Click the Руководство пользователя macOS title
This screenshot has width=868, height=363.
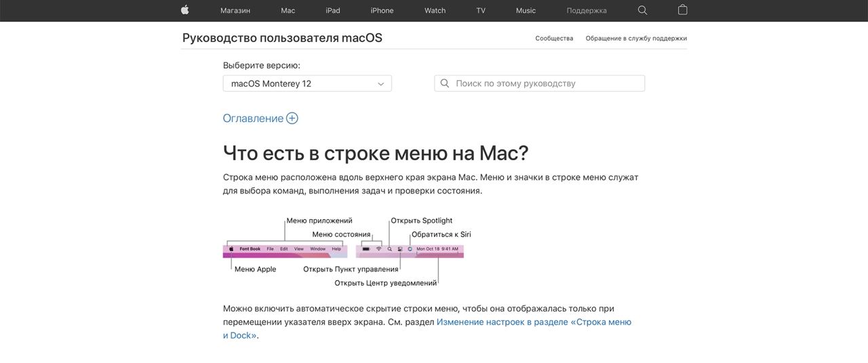282,38
